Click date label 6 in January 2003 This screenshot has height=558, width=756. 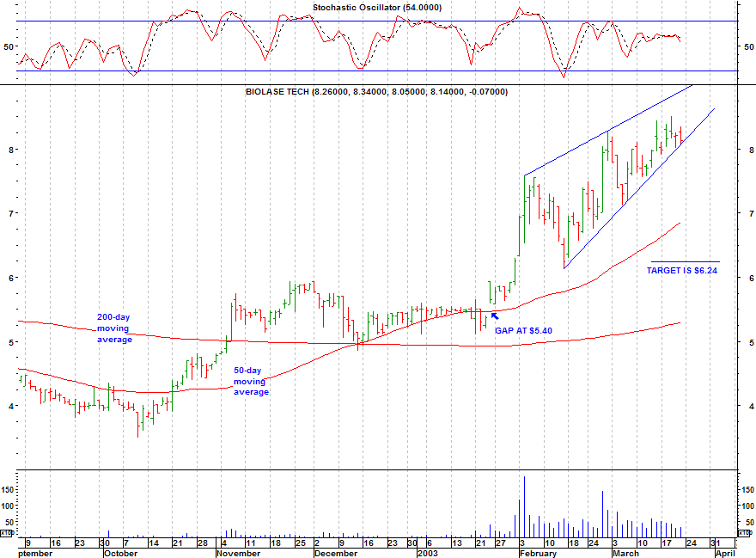click(429, 543)
